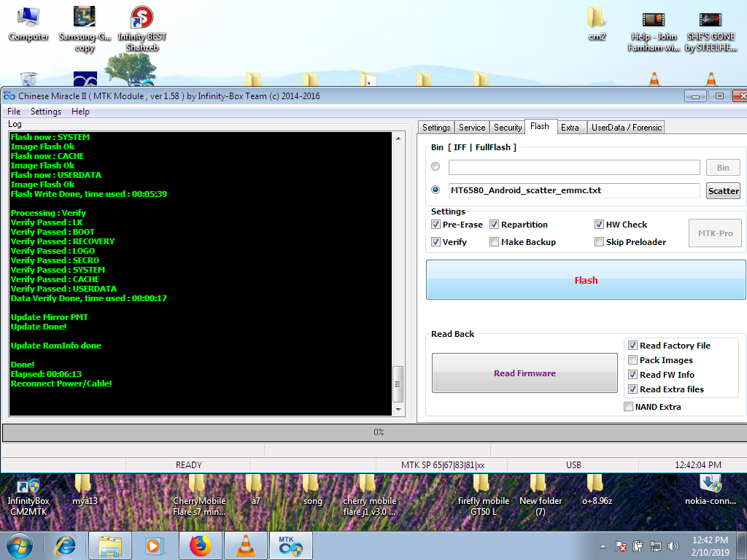
Task: Select the Scatter file radio button
Action: (x=436, y=190)
